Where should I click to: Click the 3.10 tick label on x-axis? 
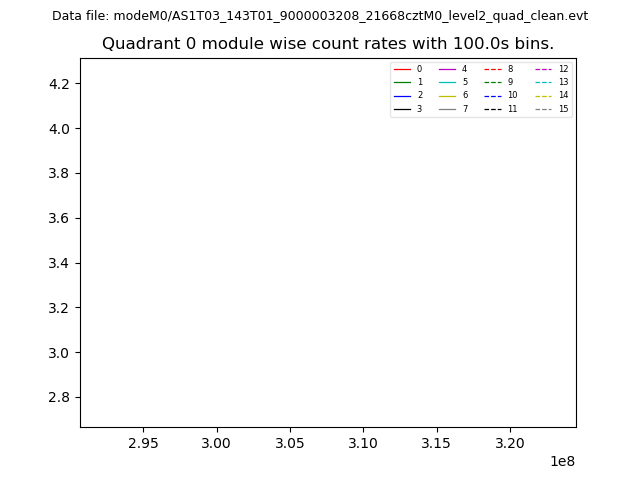click(x=363, y=442)
